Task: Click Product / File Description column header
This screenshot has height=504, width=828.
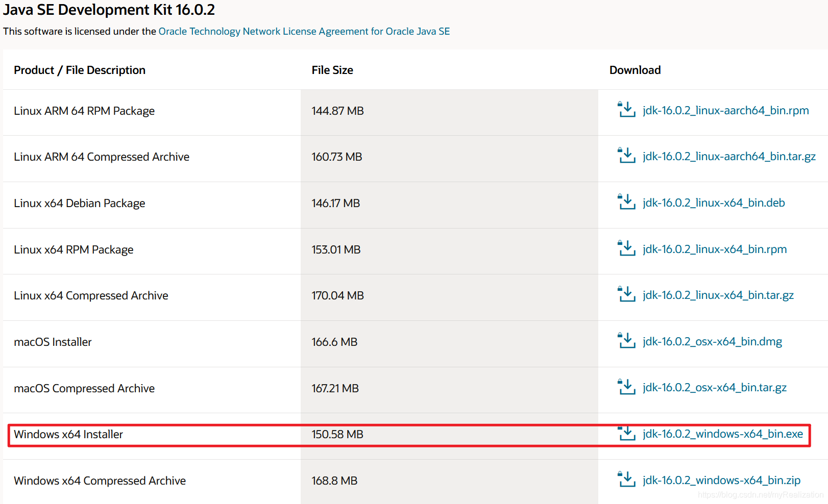Action: tap(80, 70)
